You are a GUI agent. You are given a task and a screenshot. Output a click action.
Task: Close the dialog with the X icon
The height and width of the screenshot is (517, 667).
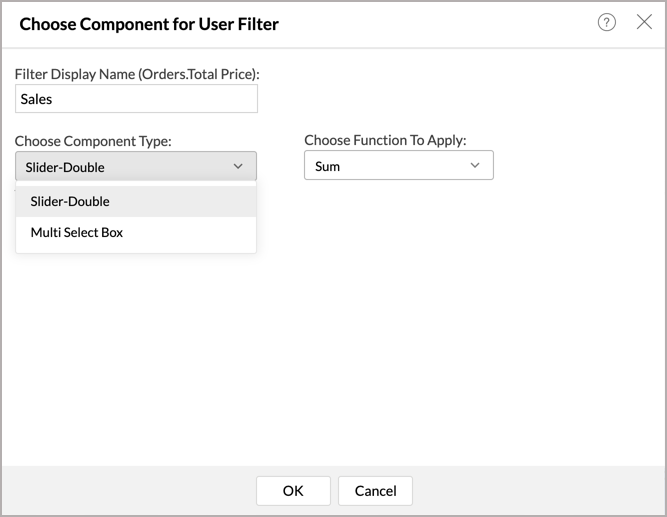point(644,22)
